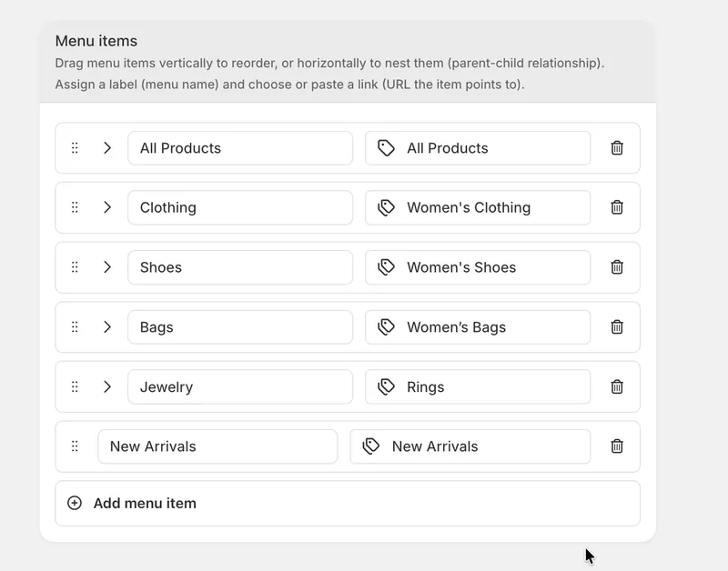
Task: Grab drag handle of New Arrivals row
Action: click(75, 446)
